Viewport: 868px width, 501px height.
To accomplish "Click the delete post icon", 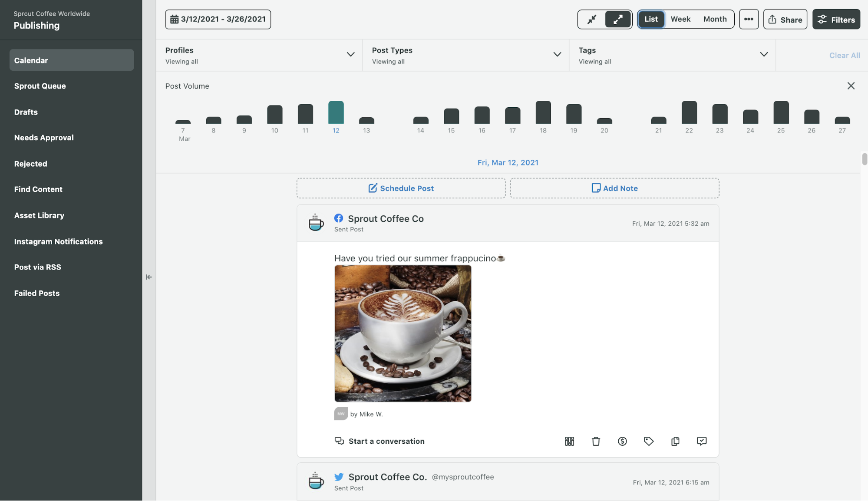I will coord(595,441).
